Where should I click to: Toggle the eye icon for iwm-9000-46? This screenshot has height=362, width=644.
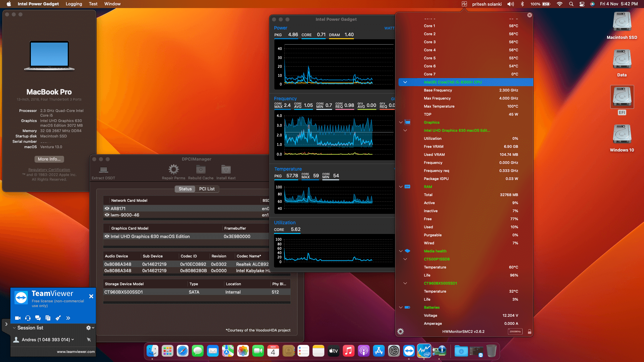point(107,215)
